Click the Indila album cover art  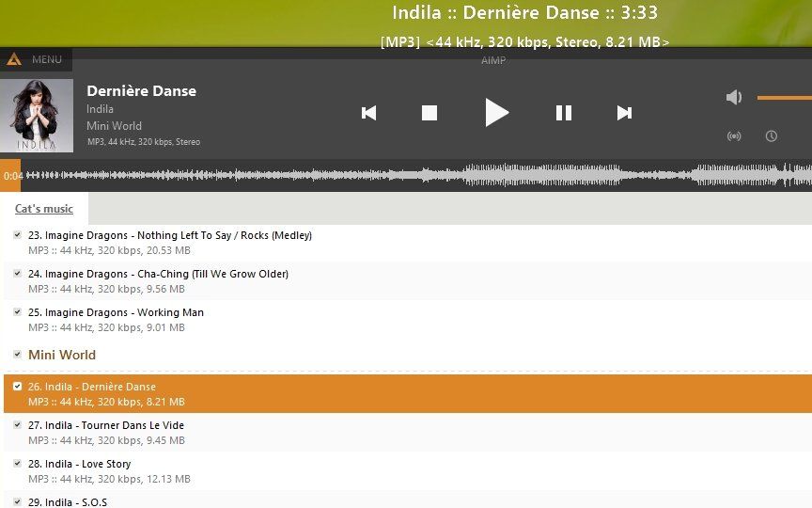pyautogui.click(x=37, y=116)
